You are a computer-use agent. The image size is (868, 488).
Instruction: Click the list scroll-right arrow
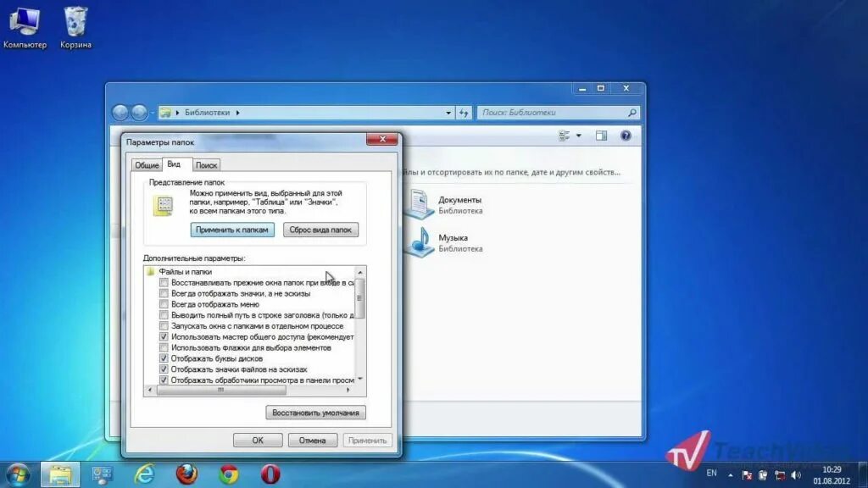(348, 390)
